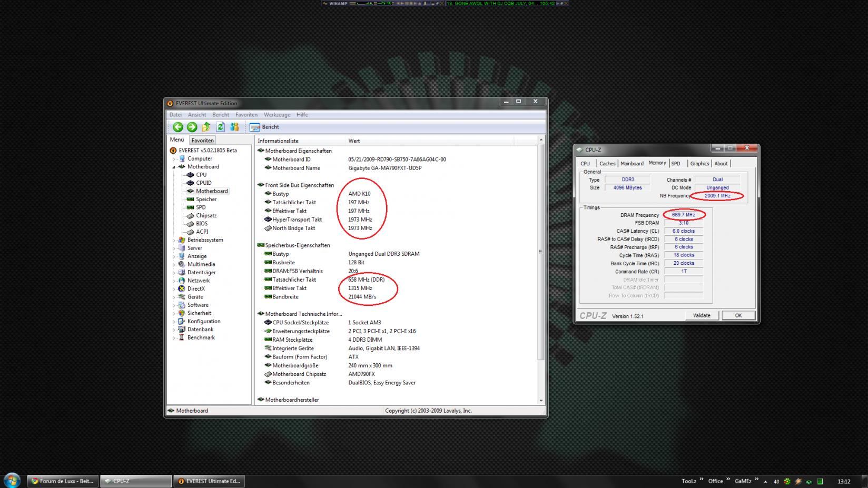Click the Wert column header
868x488 pixels.
[429, 141]
